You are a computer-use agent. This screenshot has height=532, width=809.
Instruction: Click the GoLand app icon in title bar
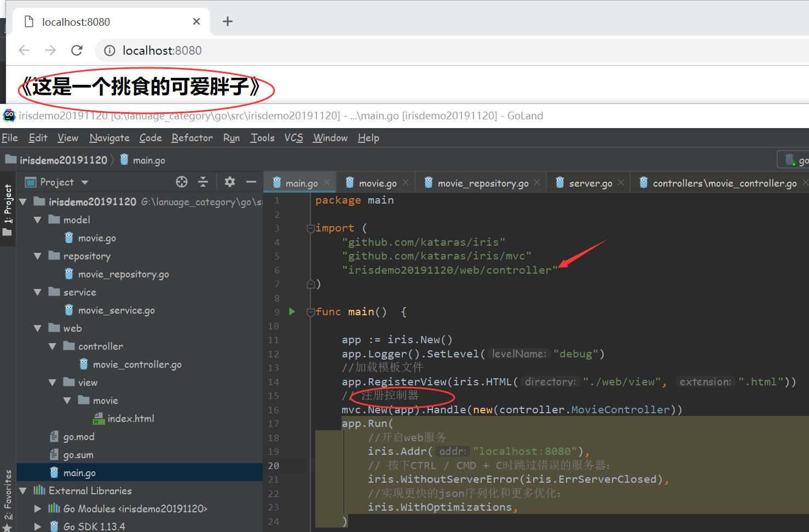pyautogui.click(x=9, y=115)
